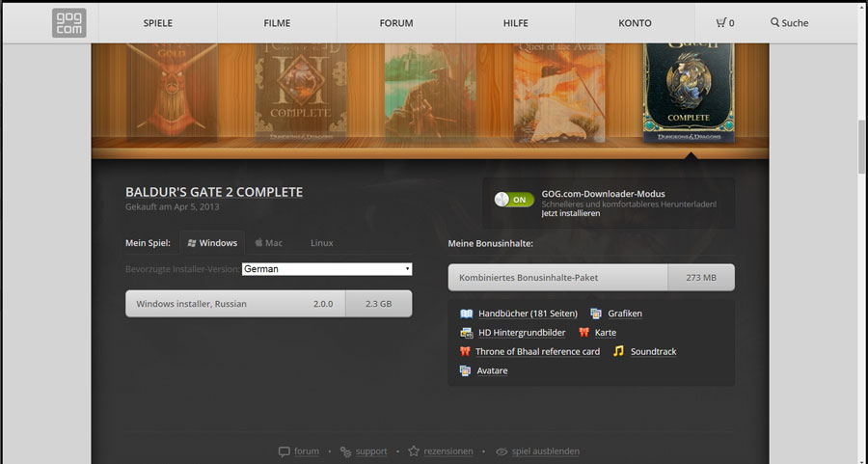Open the shopping cart icon
Screen dimensions: 868x464
[720, 23]
